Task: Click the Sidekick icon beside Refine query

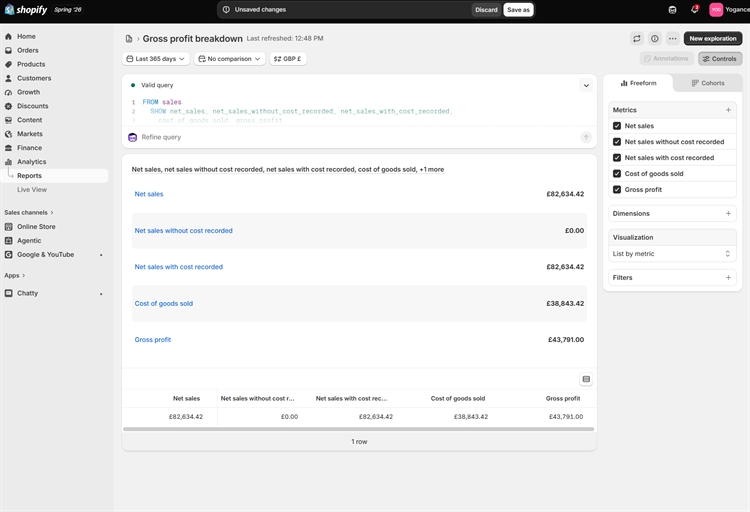Action: click(132, 137)
